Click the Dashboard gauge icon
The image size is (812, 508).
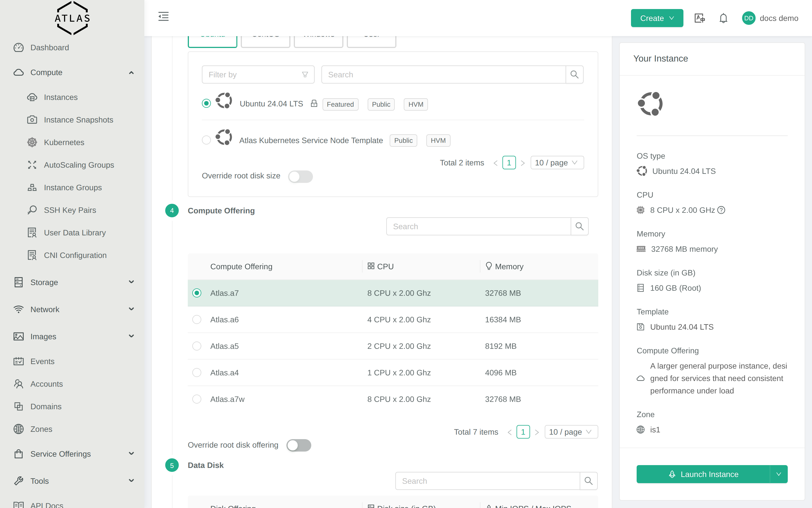[19, 48]
